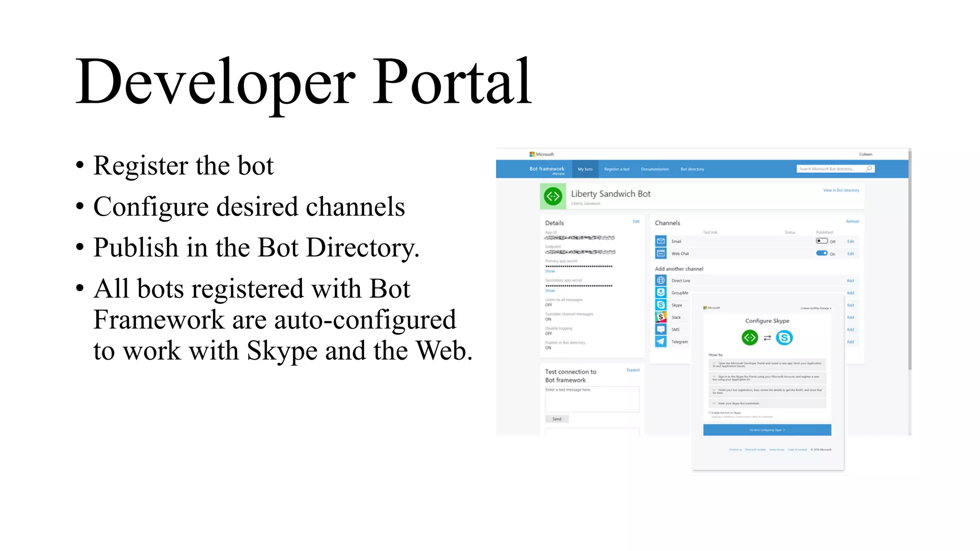Click the 'Translate channel messages' setting label
This screenshot has width=980, height=551.
click(x=569, y=314)
